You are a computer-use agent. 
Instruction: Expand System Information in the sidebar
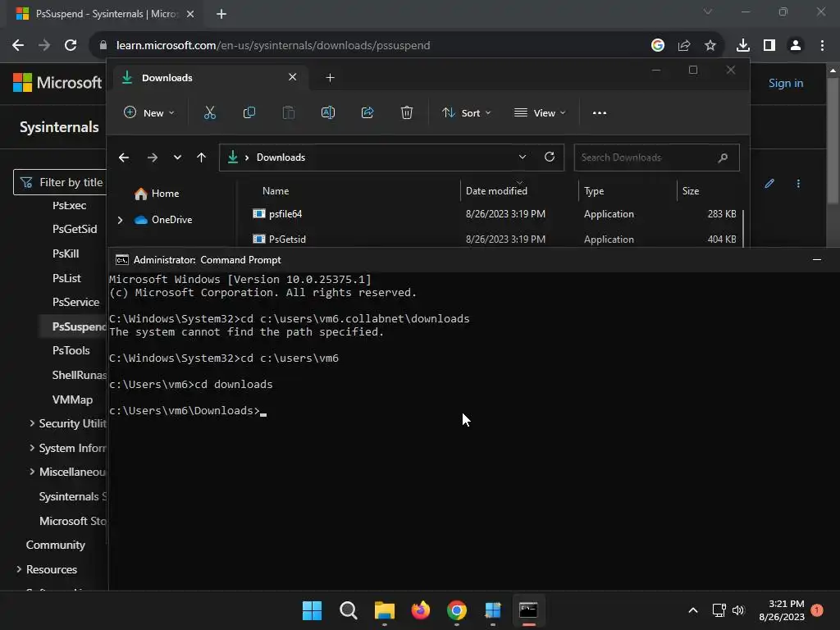point(32,447)
